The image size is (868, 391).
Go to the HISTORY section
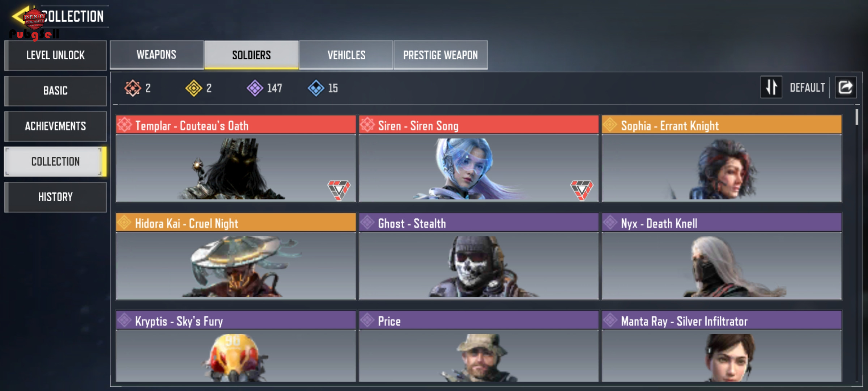click(55, 197)
